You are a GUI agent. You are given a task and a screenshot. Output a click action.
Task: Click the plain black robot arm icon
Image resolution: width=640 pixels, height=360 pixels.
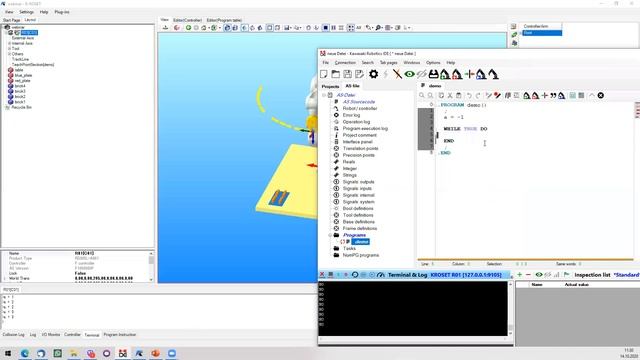493,74
